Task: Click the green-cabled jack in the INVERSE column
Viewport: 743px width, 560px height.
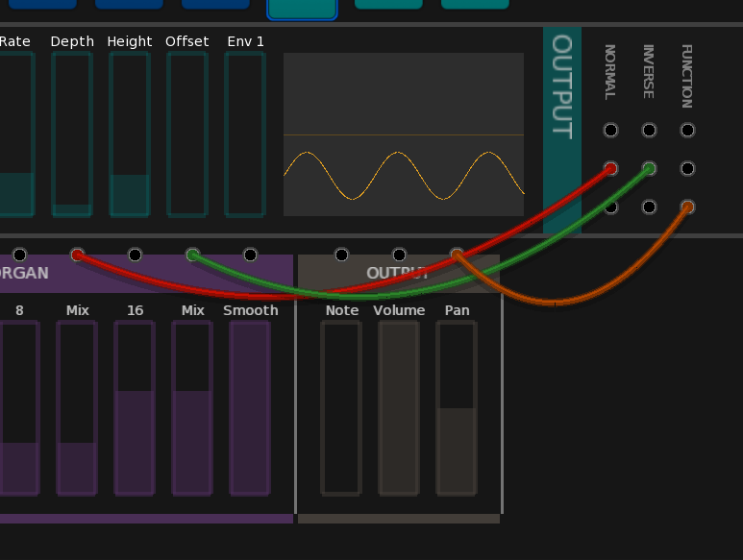Action: pyautogui.click(x=649, y=169)
